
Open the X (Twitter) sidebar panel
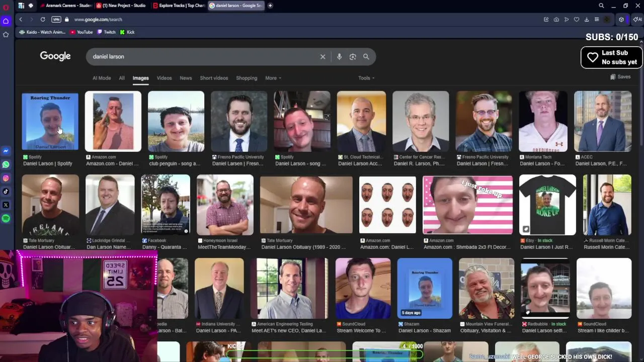pyautogui.click(x=6, y=205)
